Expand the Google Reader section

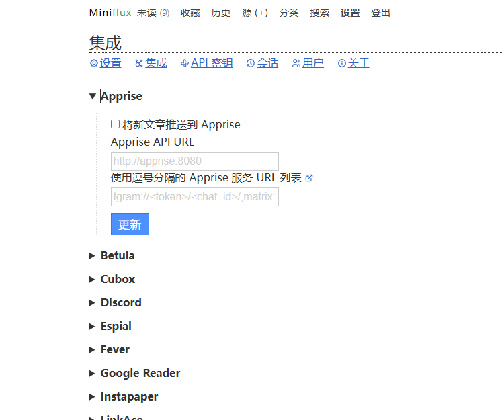coord(134,373)
